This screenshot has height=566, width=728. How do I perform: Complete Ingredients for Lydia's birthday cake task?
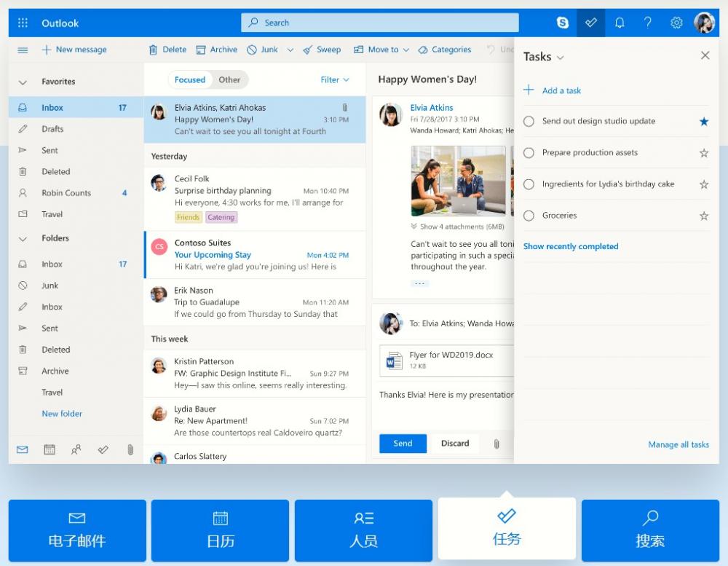point(529,184)
